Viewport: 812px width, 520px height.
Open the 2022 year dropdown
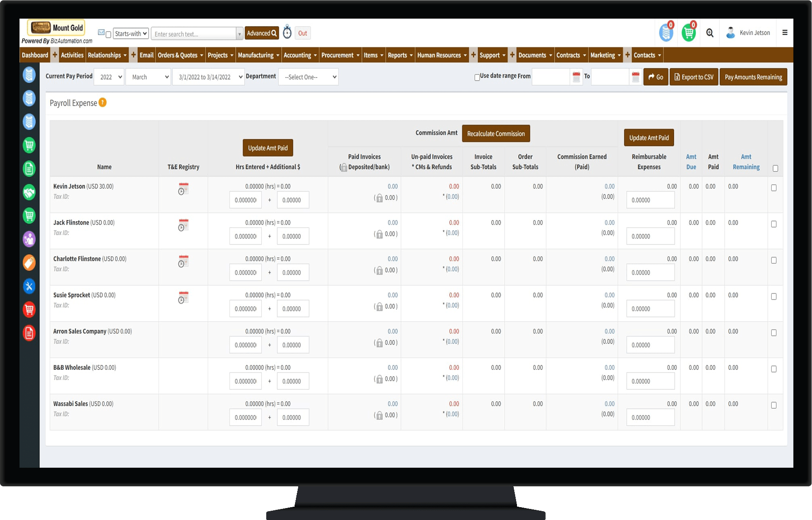point(109,77)
